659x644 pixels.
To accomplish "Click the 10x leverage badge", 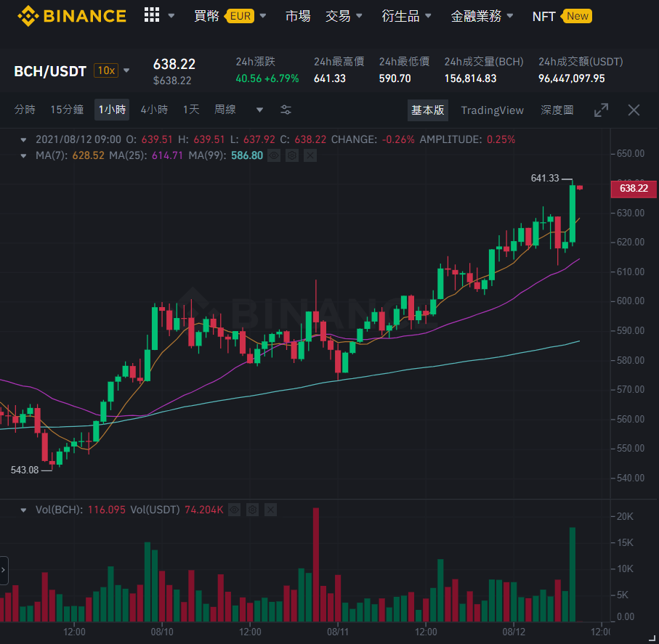I will point(106,70).
